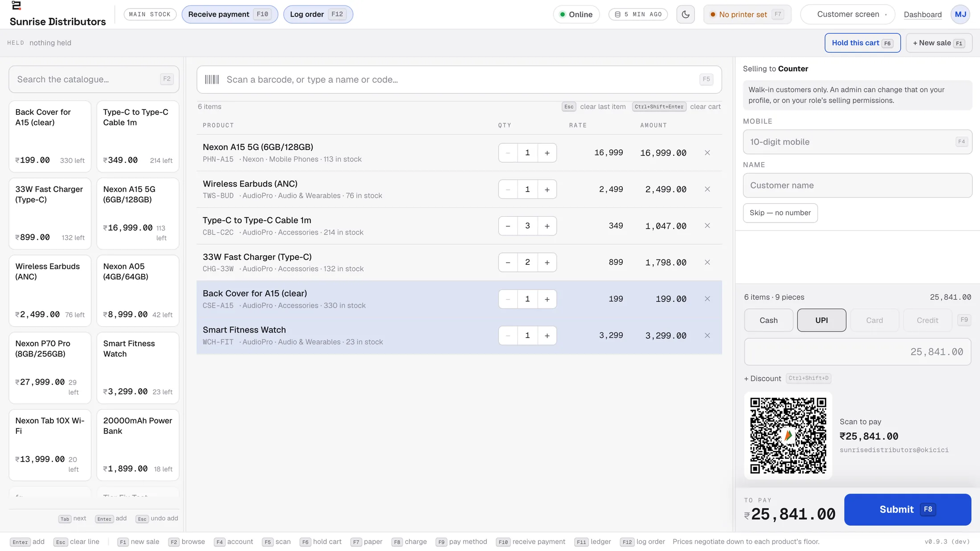
Task: Remove Nexon A15 5G line item
Action: [707, 153]
